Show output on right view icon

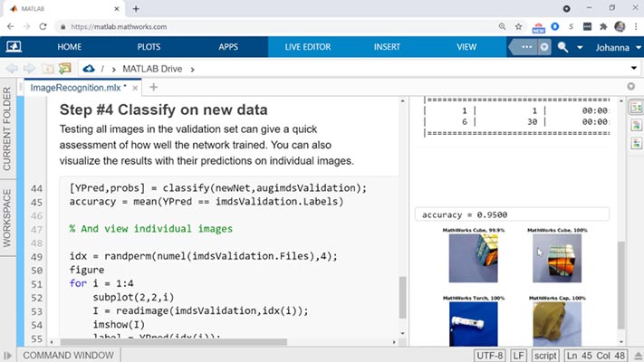point(636,107)
